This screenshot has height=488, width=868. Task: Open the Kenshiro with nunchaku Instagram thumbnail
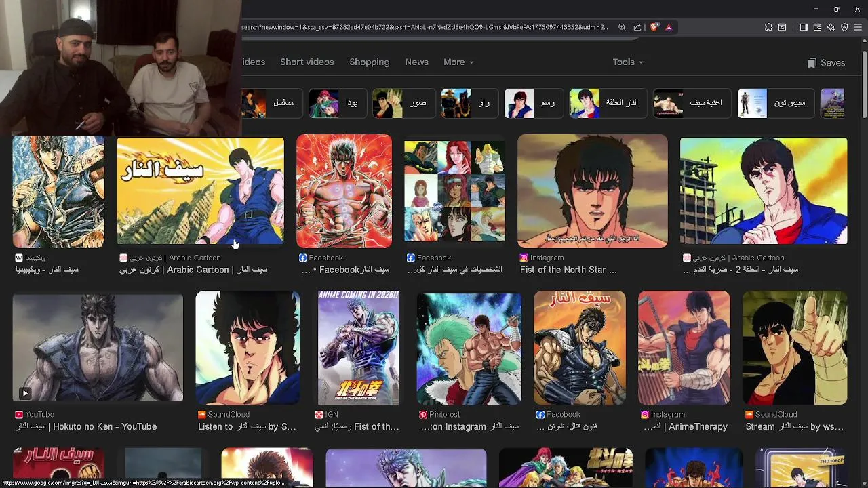pyautogui.click(x=684, y=348)
